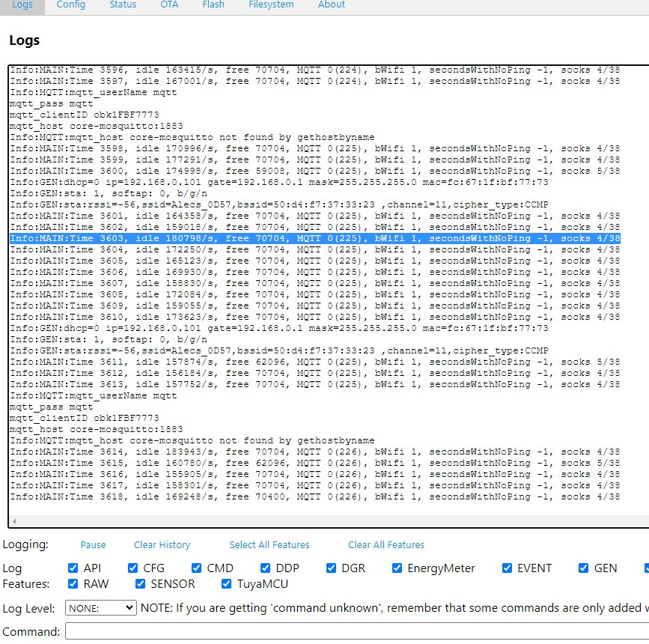Disable the SENSOR log feature
649x644 pixels.
[140, 583]
